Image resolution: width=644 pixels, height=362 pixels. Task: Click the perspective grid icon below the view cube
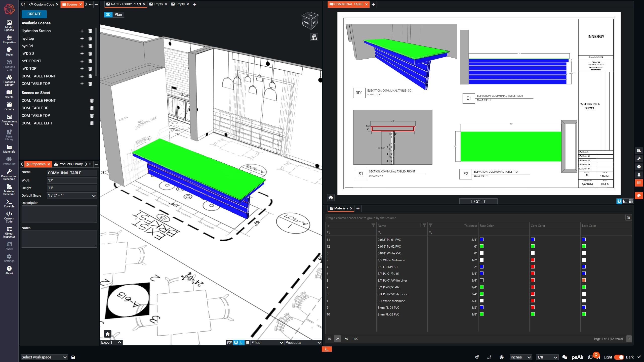(x=314, y=37)
